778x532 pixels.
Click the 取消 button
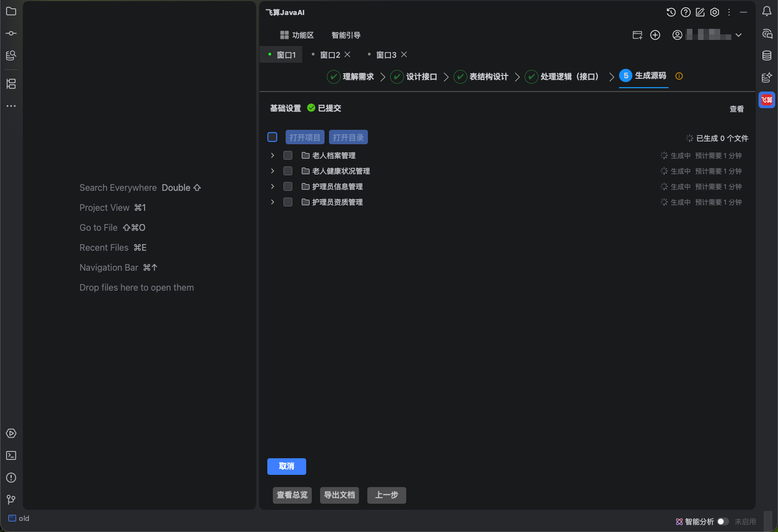click(x=287, y=466)
